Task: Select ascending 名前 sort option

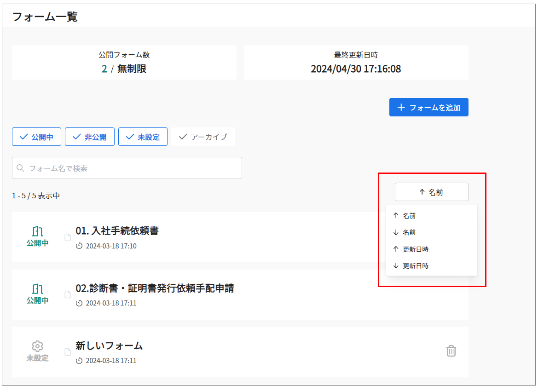Action: tap(431, 216)
